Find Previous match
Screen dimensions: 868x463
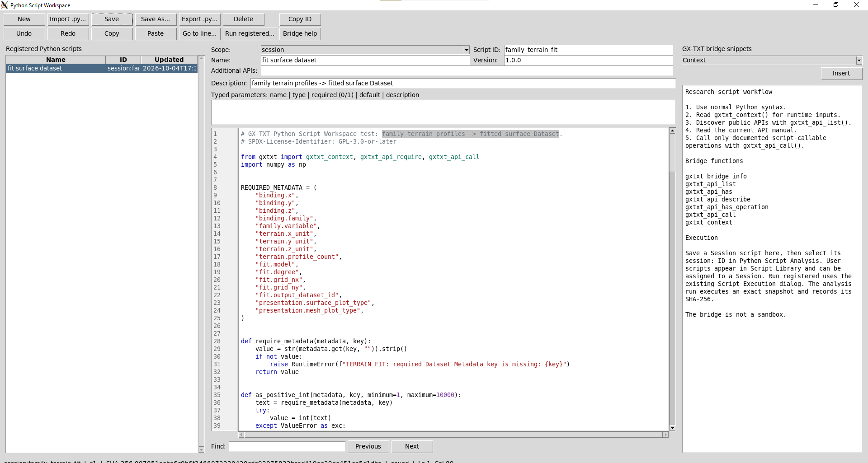tap(368, 446)
